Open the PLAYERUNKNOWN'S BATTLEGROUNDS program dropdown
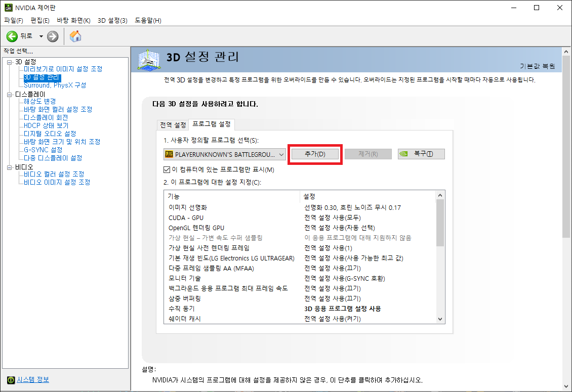This screenshot has width=572, height=392. [225, 154]
